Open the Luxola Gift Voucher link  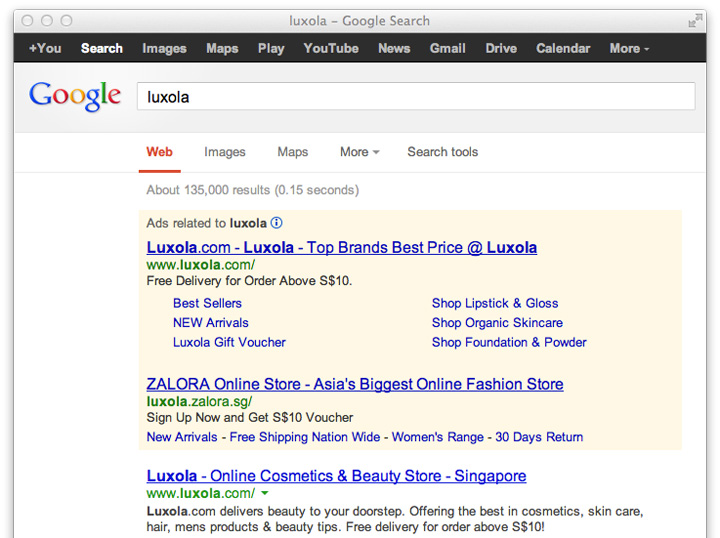pyautogui.click(x=229, y=342)
